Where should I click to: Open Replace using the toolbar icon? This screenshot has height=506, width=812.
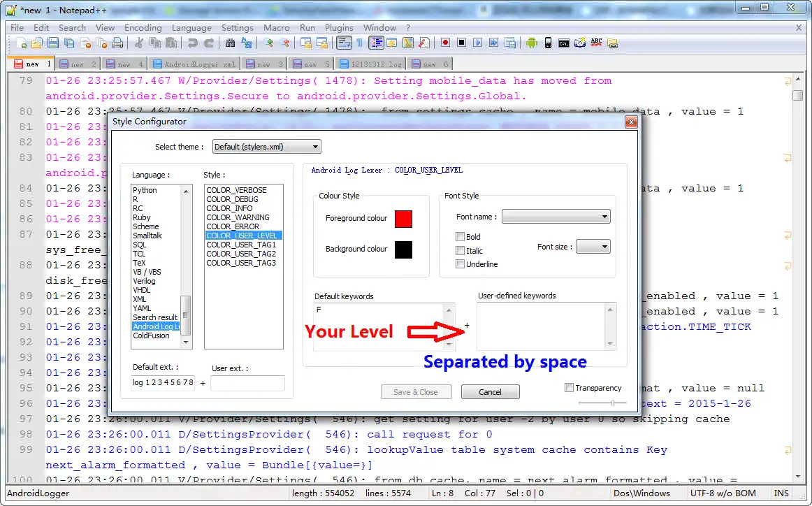point(247,43)
